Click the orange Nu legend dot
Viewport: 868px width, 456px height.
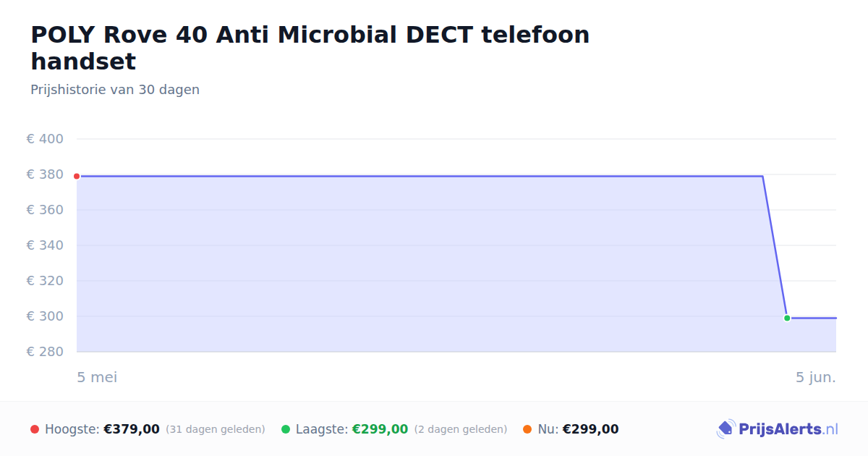pyautogui.click(x=527, y=429)
